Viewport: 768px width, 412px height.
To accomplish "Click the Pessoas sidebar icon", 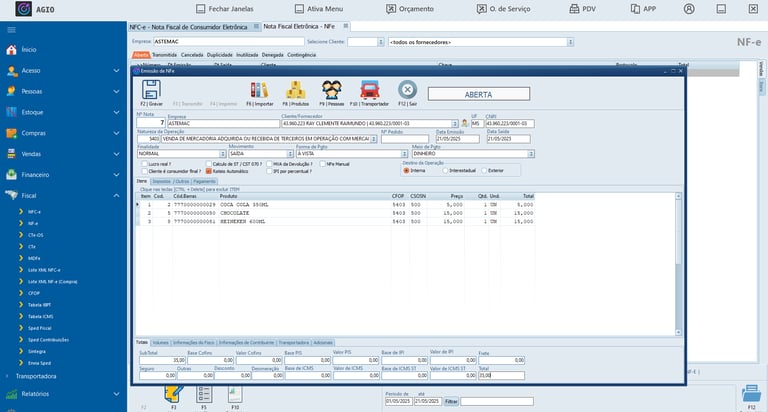I will click(x=11, y=91).
